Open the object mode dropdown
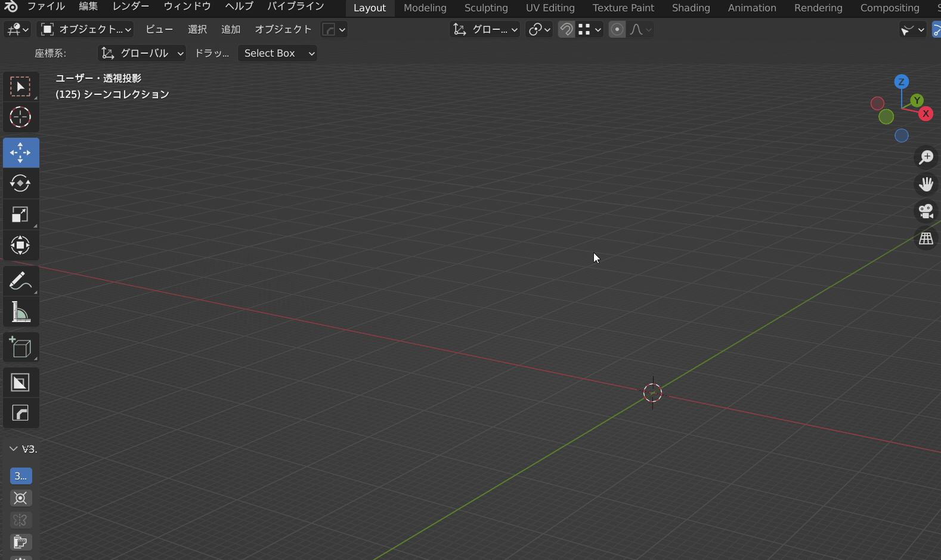Screen dimensions: 941x560 click(85, 29)
